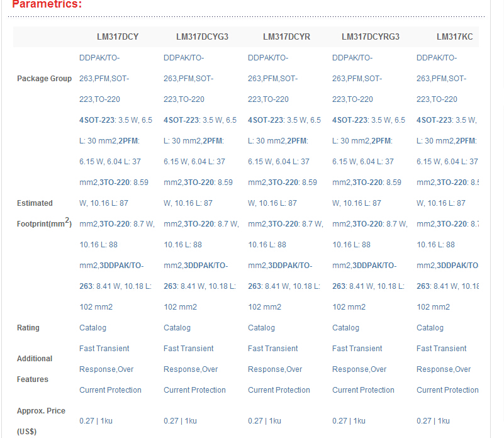Viewport: 504px width, 438px height.
Task: Select the 2PFM link in LM317DCYR column
Action: (298, 141)
